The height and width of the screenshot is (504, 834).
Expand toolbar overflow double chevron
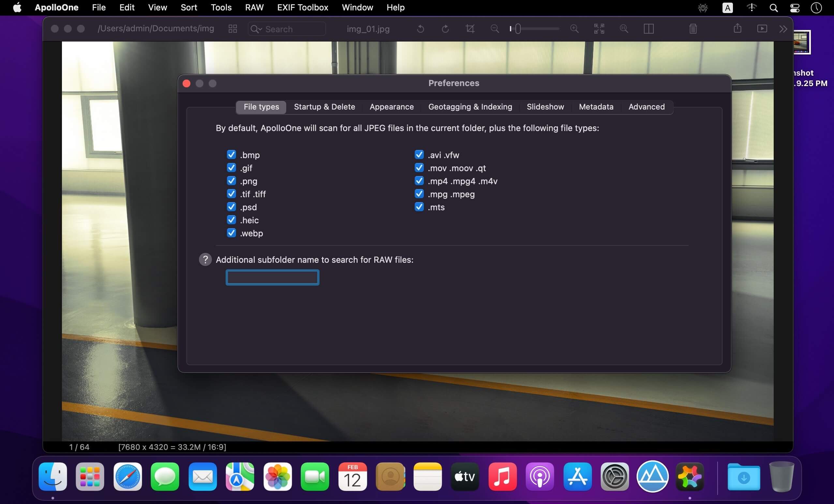(x=783, y=29)
